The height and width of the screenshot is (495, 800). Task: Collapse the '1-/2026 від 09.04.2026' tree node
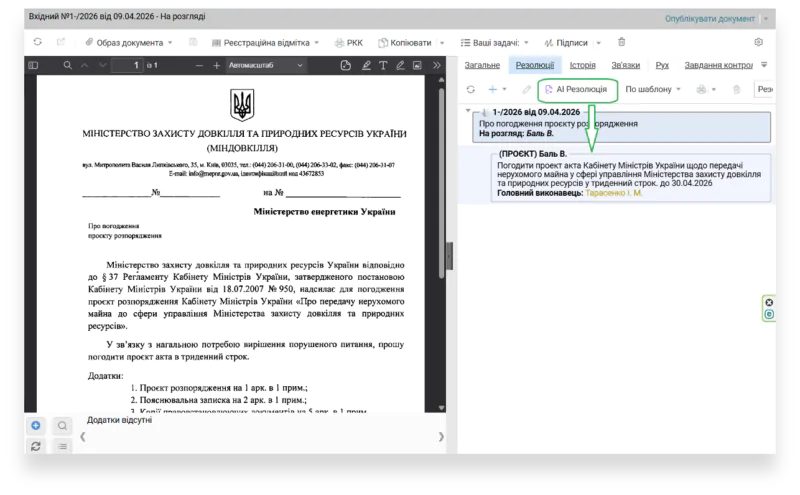[x=468, y=110]
